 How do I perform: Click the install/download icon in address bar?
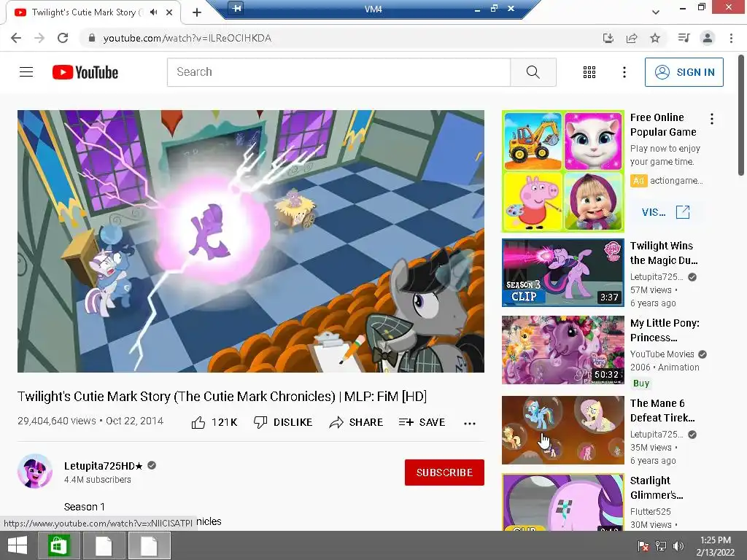(608, 38)
